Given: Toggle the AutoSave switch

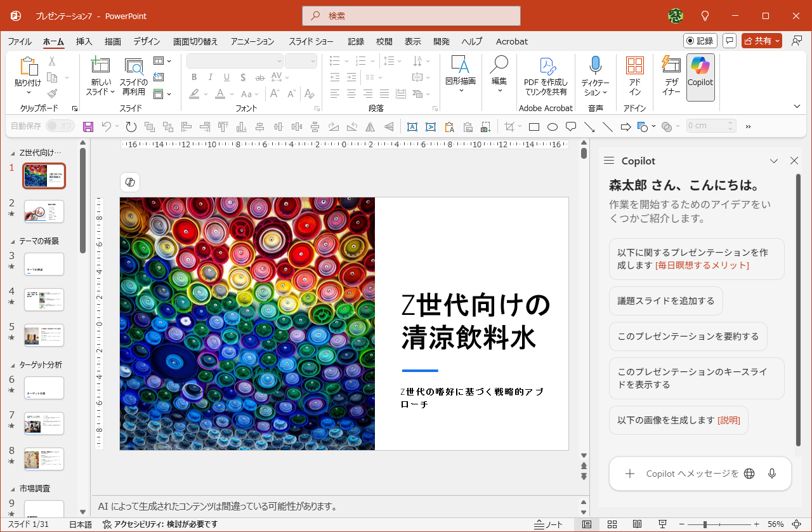Looking at the screenshot, I should pos(60,126).
